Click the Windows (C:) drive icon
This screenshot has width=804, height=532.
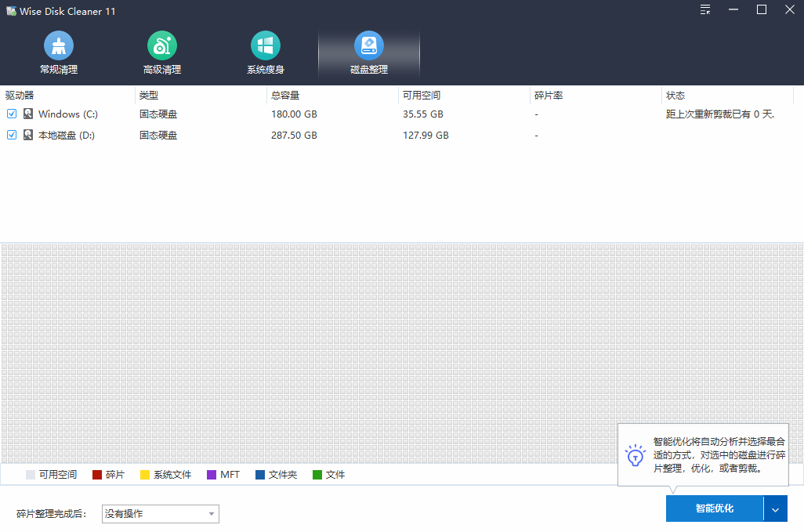(28, 114)
